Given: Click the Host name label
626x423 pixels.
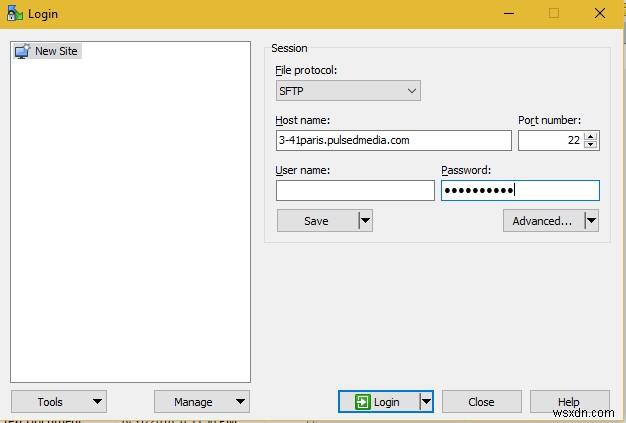Looking at the screenshot, I should click(303, 121).
